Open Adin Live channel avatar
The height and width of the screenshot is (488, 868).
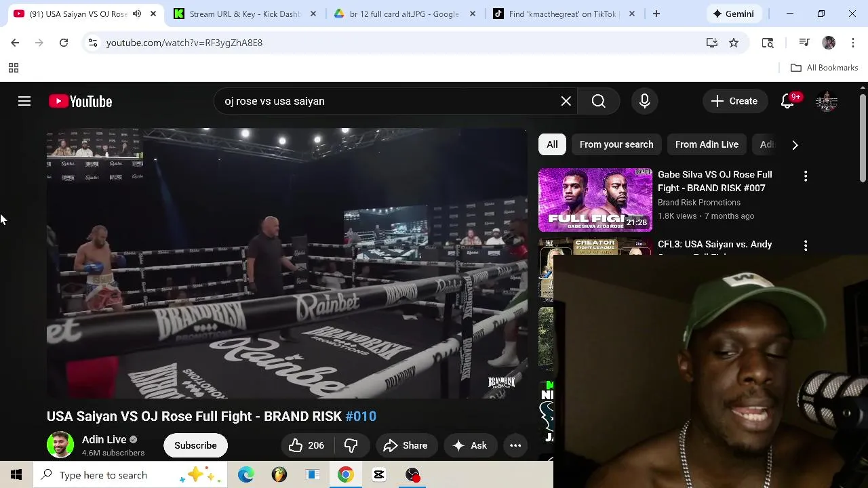click(x=60, y=445)
